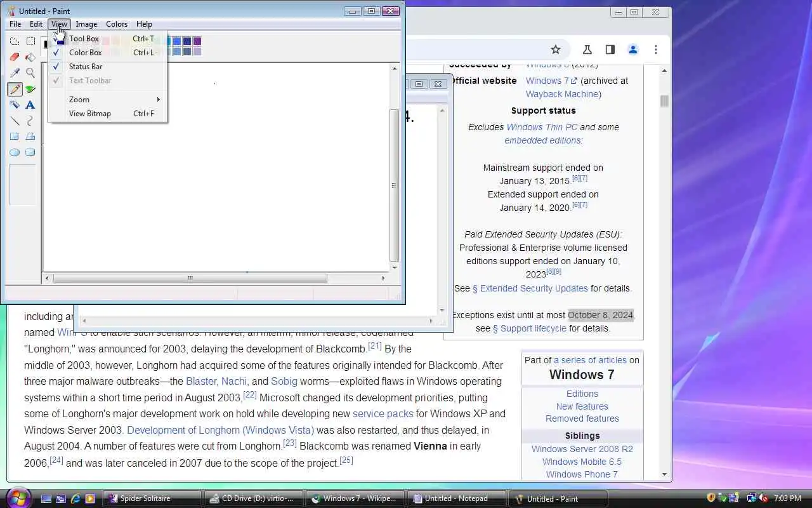The image size is (812, 508).
Task: Open the Development of Longhorn (Windows Vista) link
Action: click(220, 430)
